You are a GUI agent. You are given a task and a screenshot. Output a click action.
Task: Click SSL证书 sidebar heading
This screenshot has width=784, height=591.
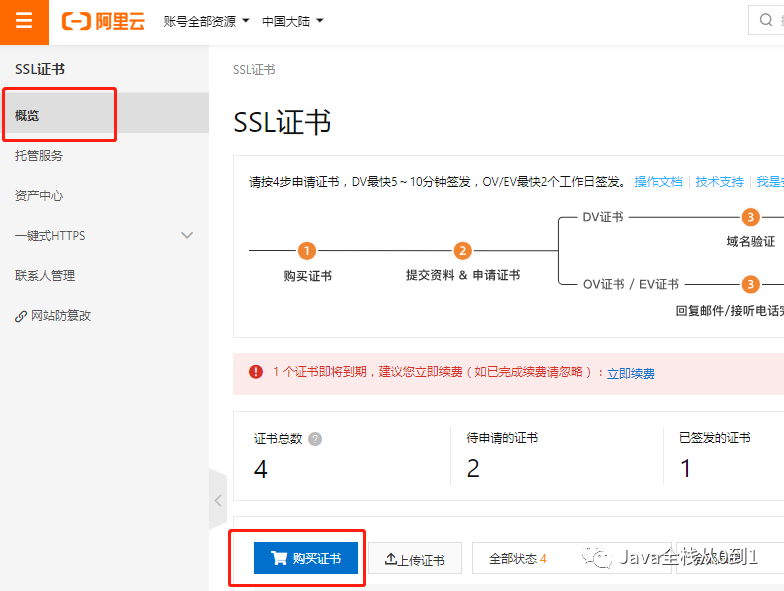point(40,69)
